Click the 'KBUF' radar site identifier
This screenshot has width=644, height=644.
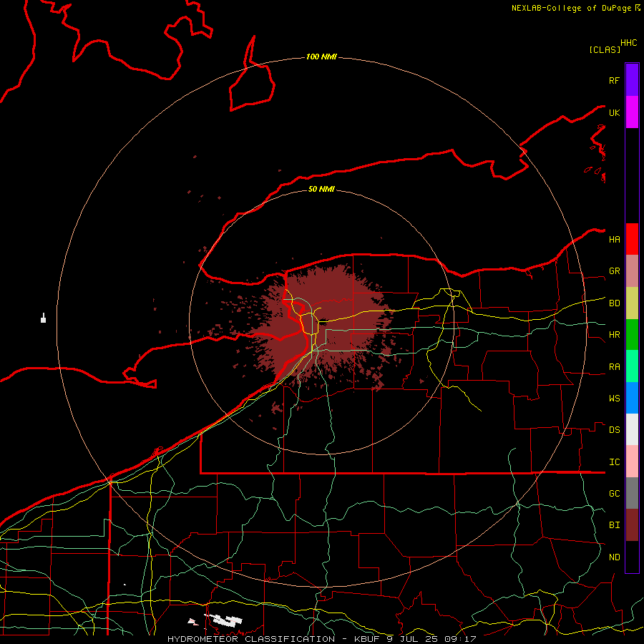[x=368, y=639]
